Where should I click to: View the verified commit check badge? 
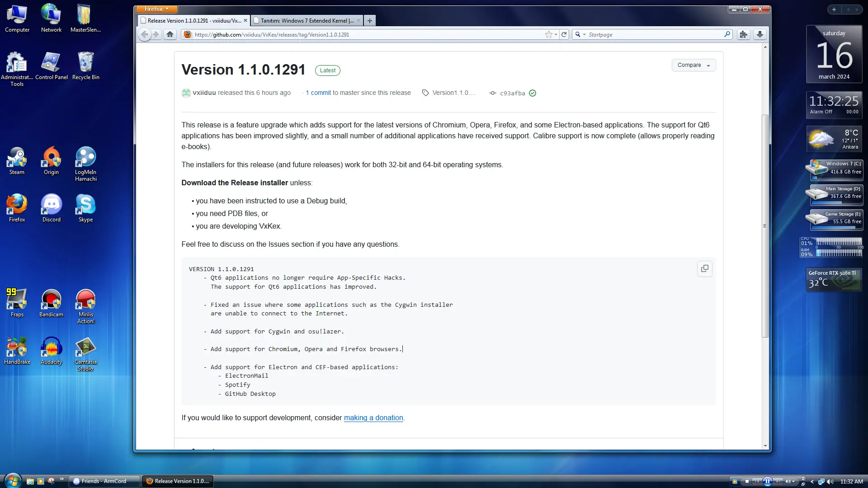(533, 93)
